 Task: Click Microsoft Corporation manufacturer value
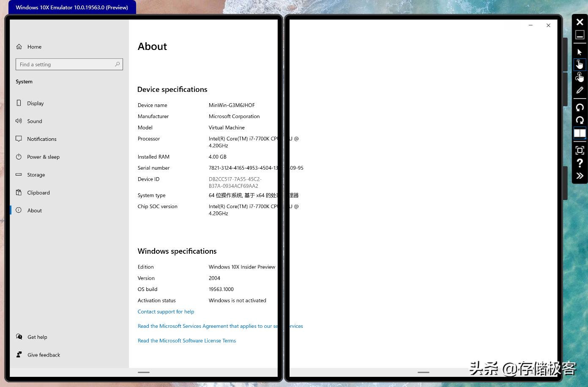(234, 116)
